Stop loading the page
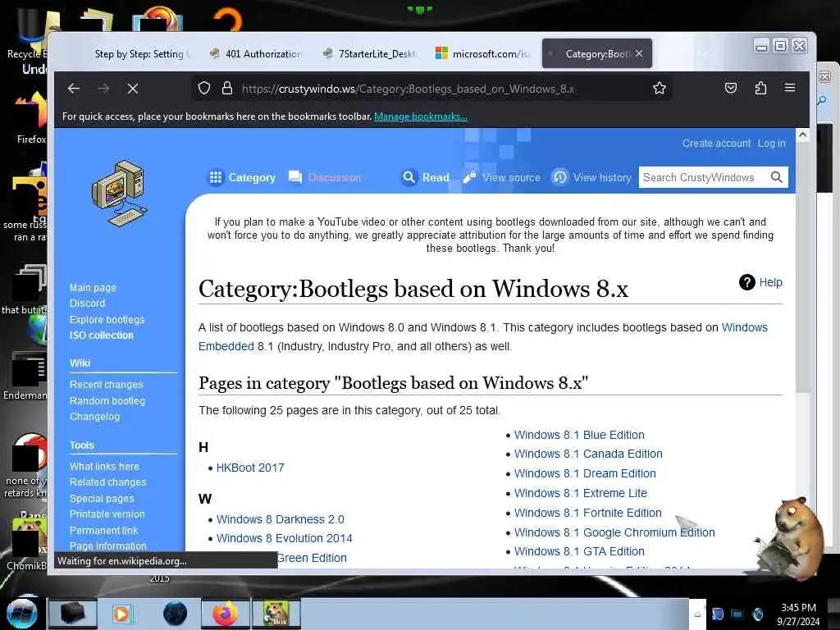Viewport: 840px width, 630px height. pos(133,89)
